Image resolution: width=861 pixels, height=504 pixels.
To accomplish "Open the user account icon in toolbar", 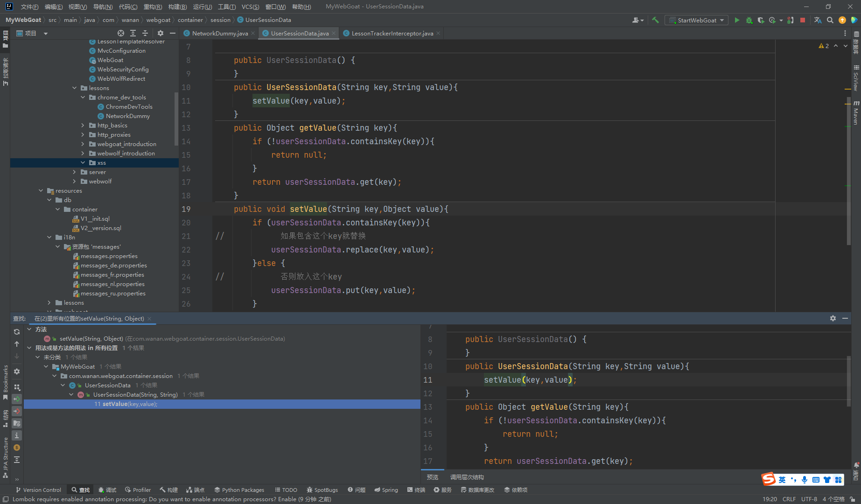I will [637, 20].
